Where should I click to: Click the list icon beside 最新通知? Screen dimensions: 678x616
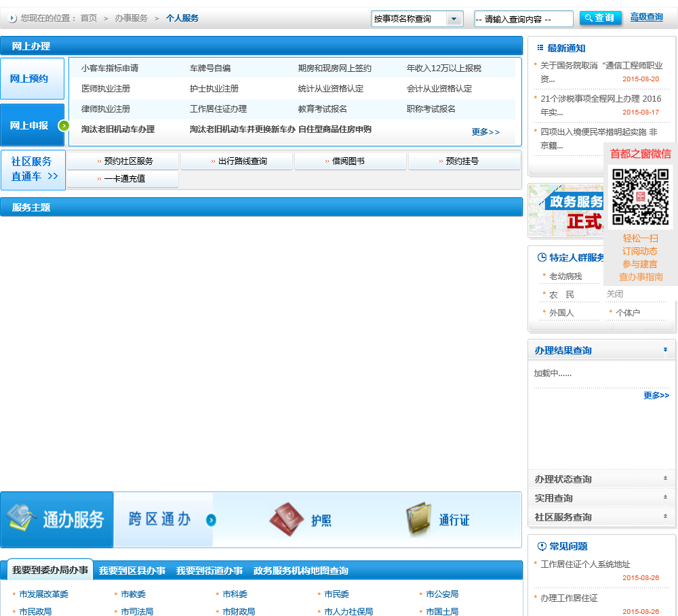click(x=540, y=48)
